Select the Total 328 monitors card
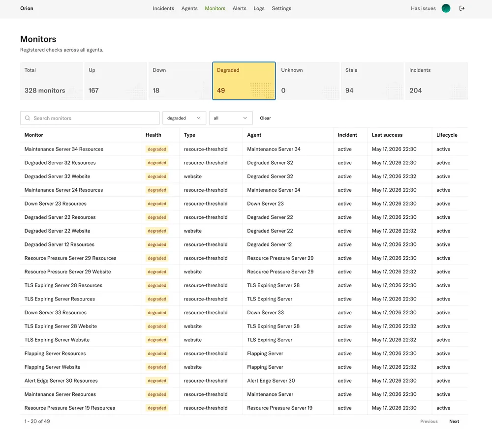Screen dimensions: 492x448 52,81
